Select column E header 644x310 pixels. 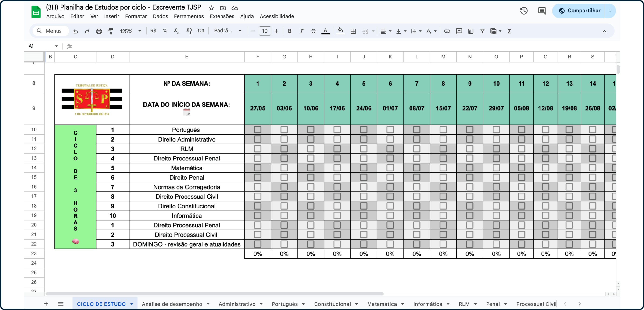coord(186,57)
